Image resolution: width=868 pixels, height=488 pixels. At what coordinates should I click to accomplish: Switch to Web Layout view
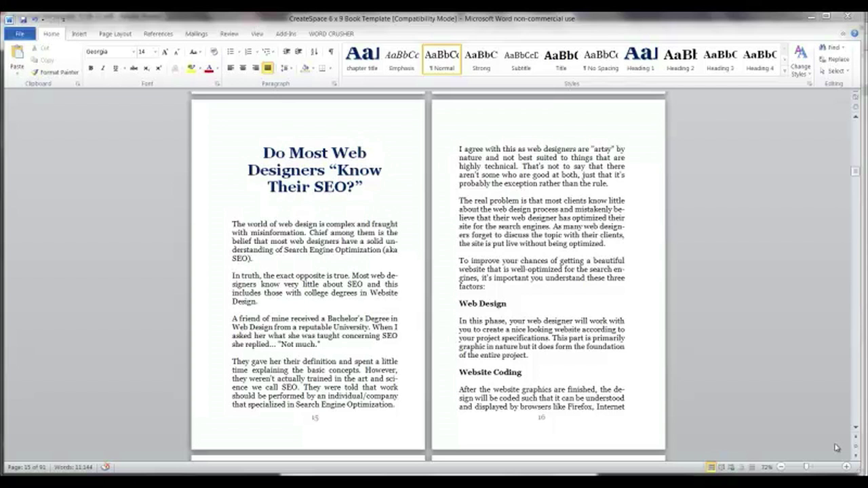[732, 467]
